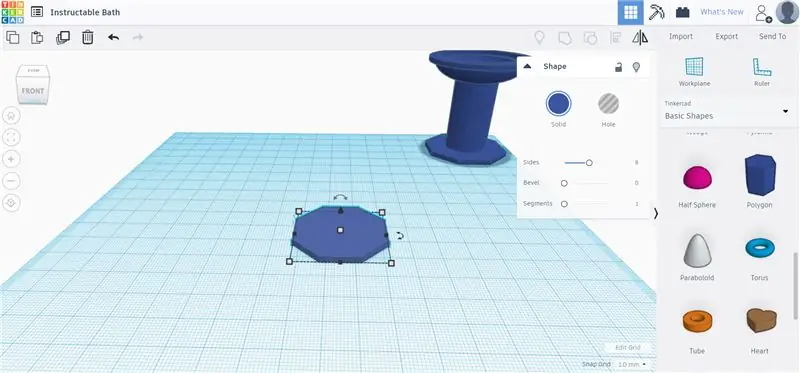
Task: Open the Import menu
Action: (681, 36)
